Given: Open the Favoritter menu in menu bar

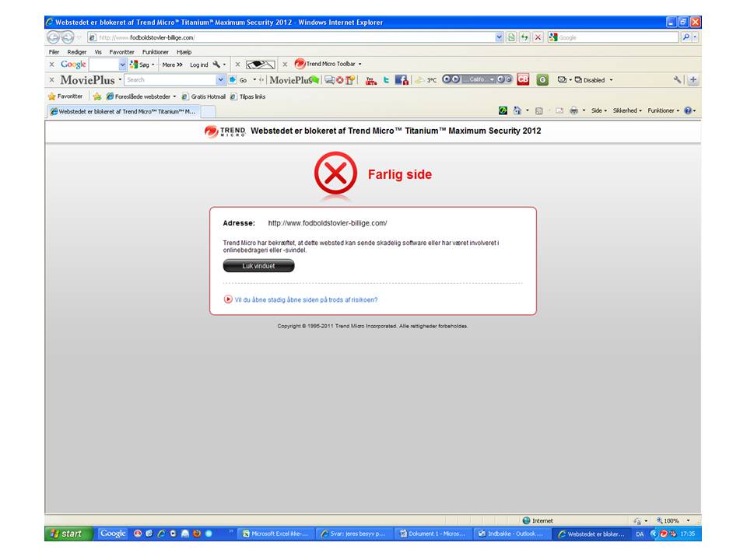Looking at the screenshot, I should point(121,52).
